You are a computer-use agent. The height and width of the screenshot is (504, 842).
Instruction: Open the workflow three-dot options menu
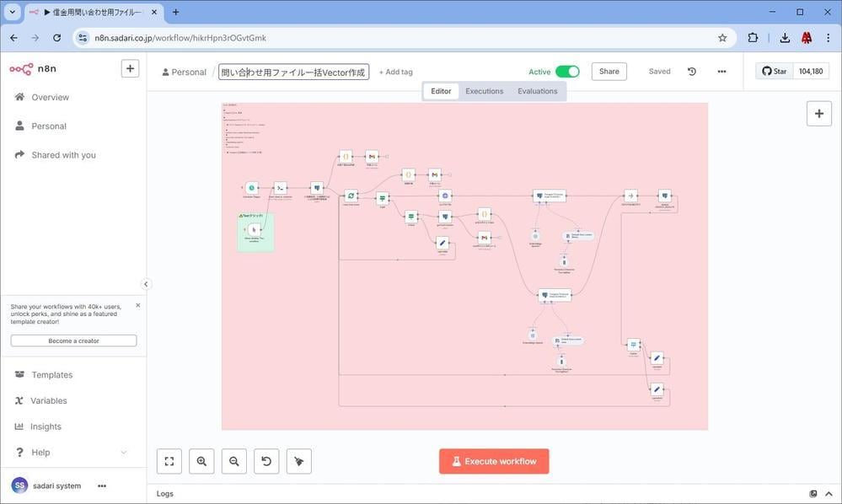[721, 72]
